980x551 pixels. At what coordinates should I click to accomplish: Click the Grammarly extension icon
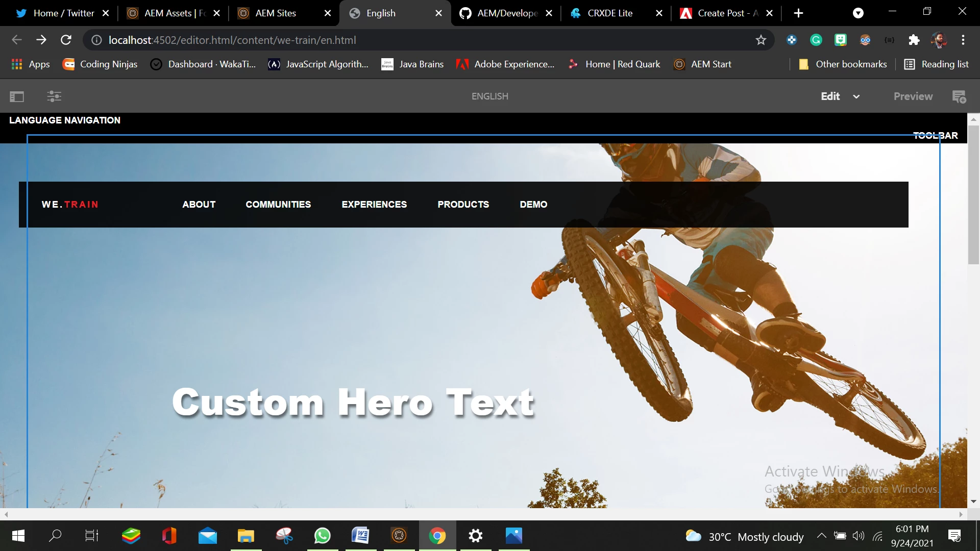(816, 40)
